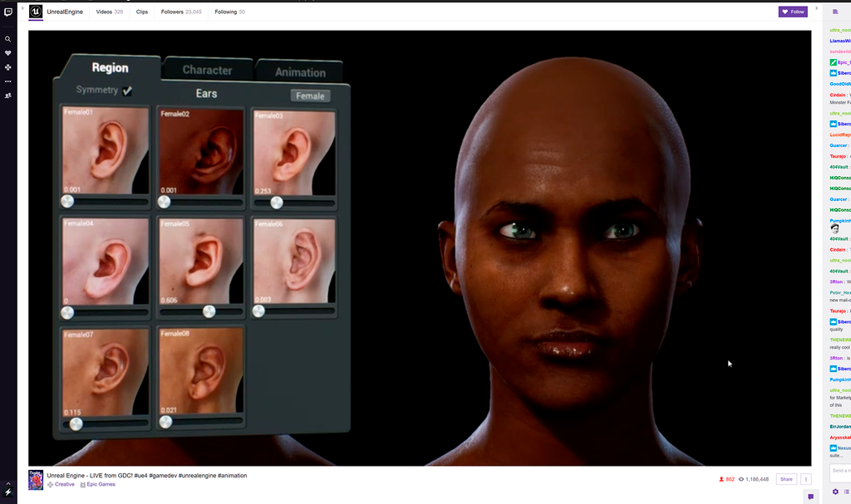Click the Share button below the video

785,479
